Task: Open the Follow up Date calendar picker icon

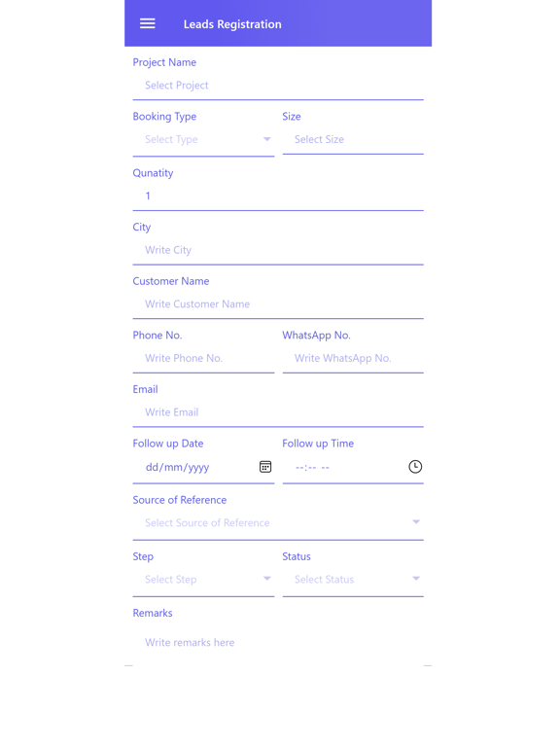Action: tap(265, 467)
